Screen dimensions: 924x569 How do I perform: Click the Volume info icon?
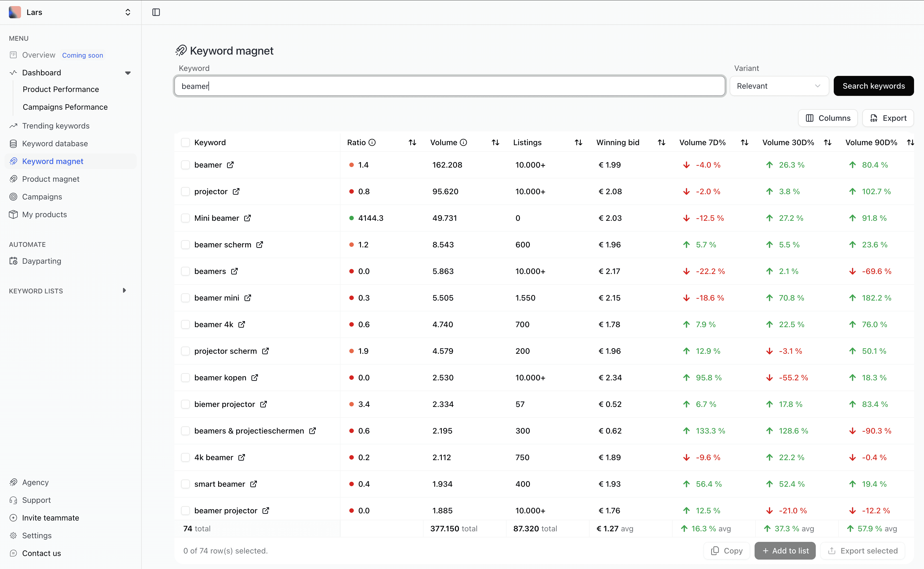(x=463, y=143)
